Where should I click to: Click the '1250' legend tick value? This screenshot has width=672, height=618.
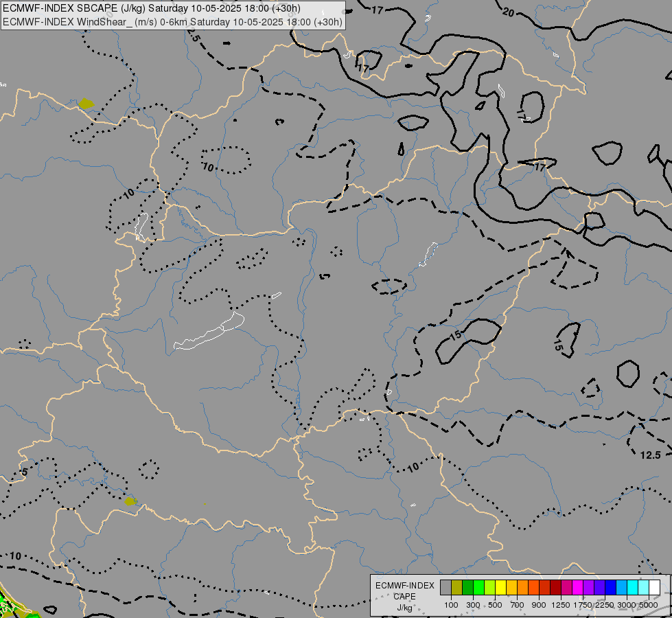561,605
